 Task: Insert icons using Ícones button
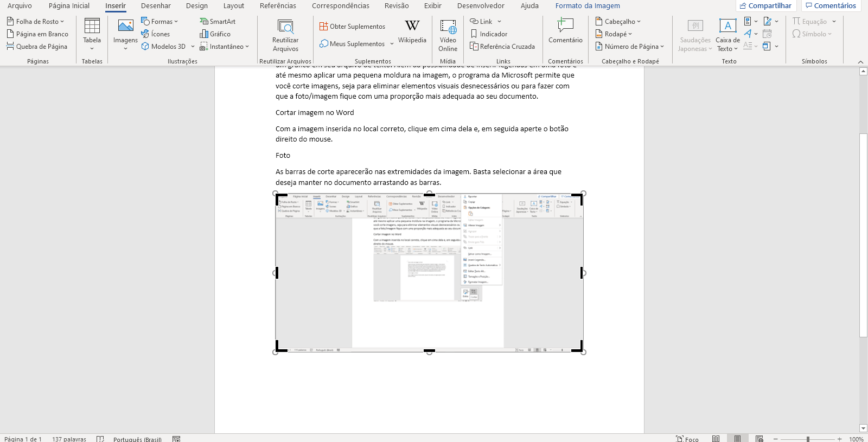click(x=156, y=34)
